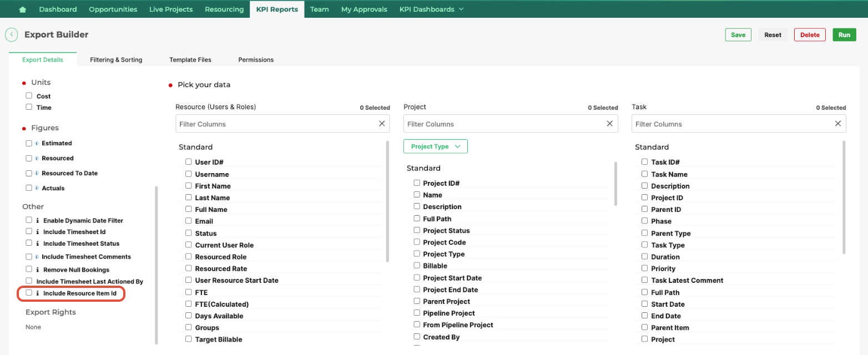868x355 pixels.
Task: Check the Target Billable checkbox
Action: click(x=189, y=339)
